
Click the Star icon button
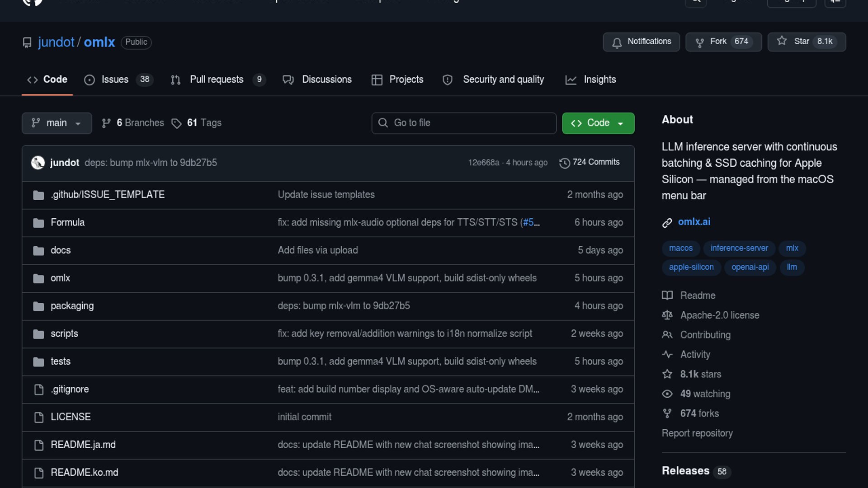[x=782, y=41]
